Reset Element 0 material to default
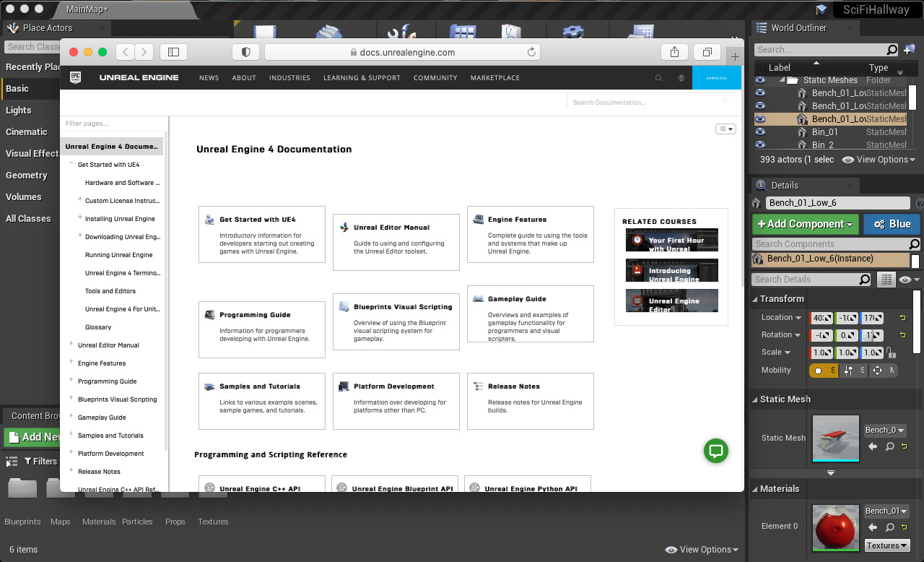 [904, 527]
